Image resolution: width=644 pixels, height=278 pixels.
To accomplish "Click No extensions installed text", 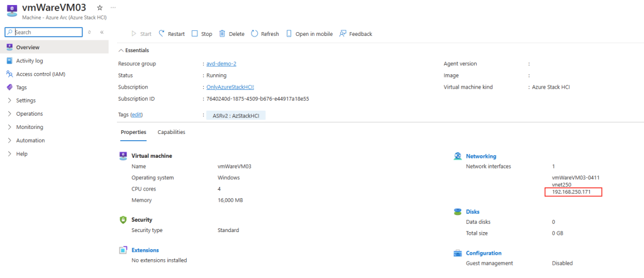I will pos(159,260).
